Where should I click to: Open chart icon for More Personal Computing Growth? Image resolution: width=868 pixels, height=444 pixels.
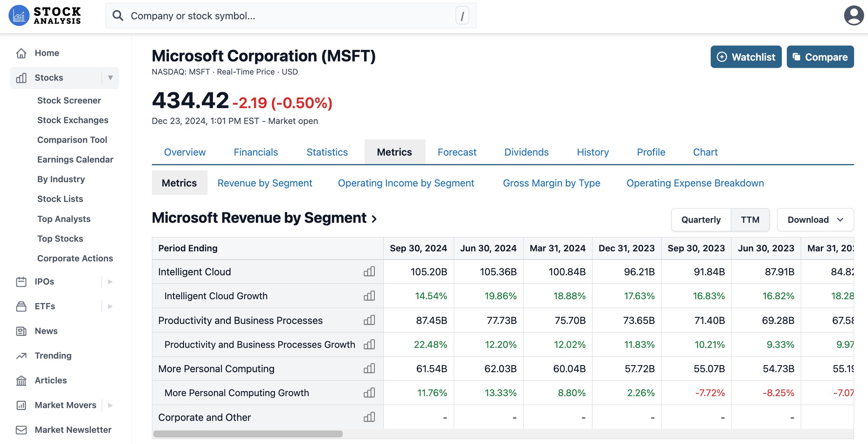(x=369, y=393)
